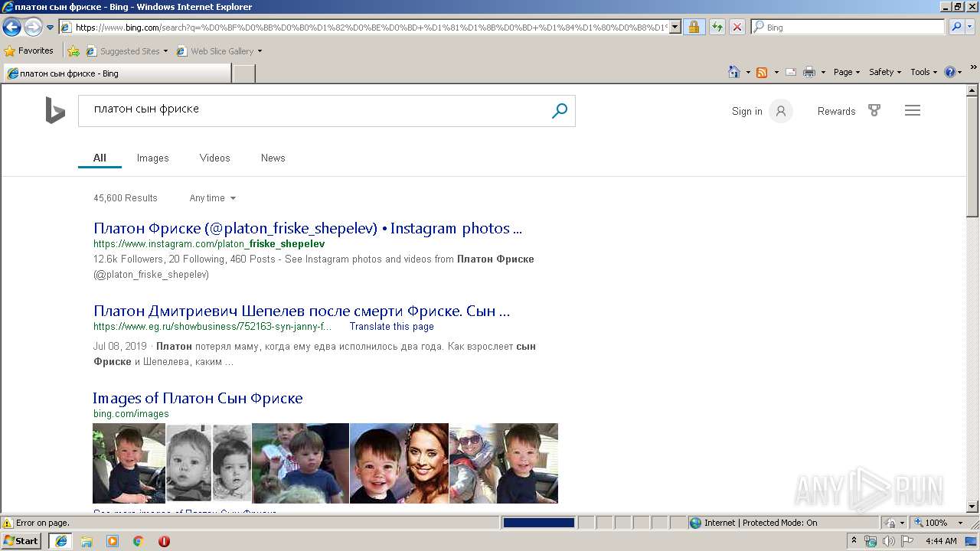Open the Платон Фриске Instagram result
Image resolution: width=980 pixels, height=551 pixels.
308,228
